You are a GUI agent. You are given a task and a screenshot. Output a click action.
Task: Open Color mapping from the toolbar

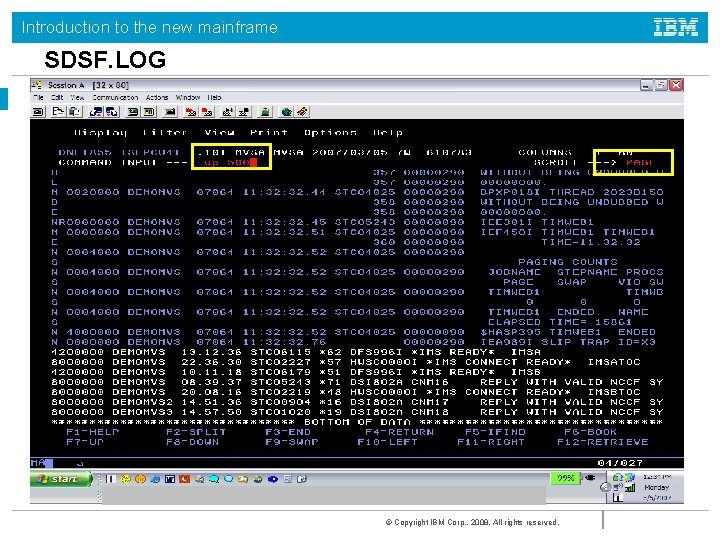point(149,112)
